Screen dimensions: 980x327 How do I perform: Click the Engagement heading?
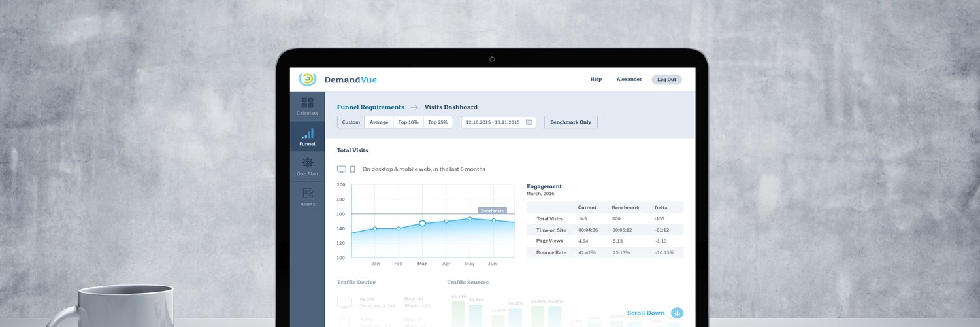pyautogui.click(x=544, y=186)
